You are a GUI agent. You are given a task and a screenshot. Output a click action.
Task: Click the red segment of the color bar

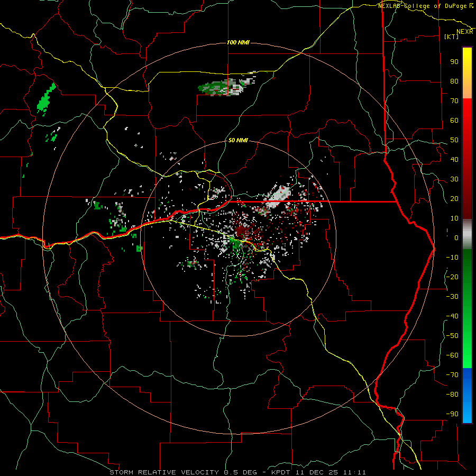[467, 159]
